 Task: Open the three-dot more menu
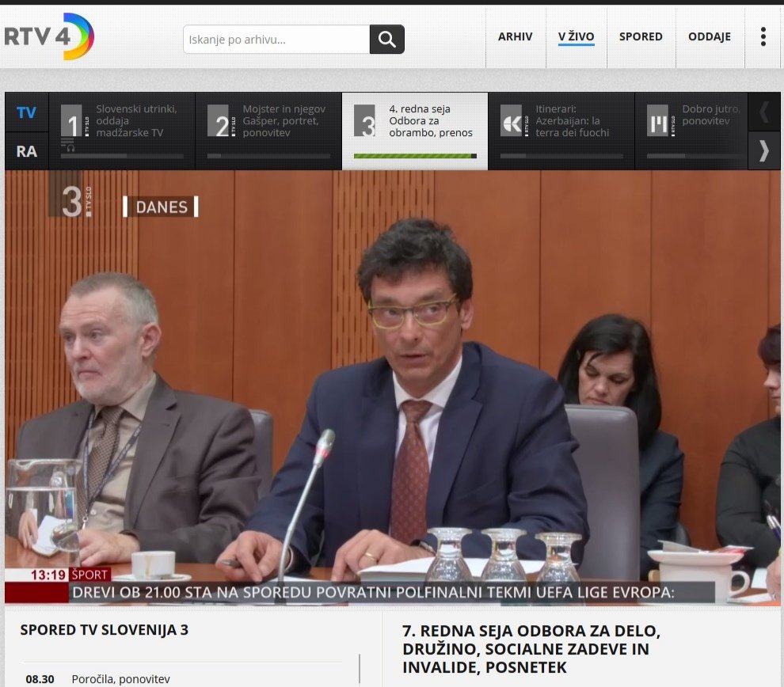click(763, 36)
